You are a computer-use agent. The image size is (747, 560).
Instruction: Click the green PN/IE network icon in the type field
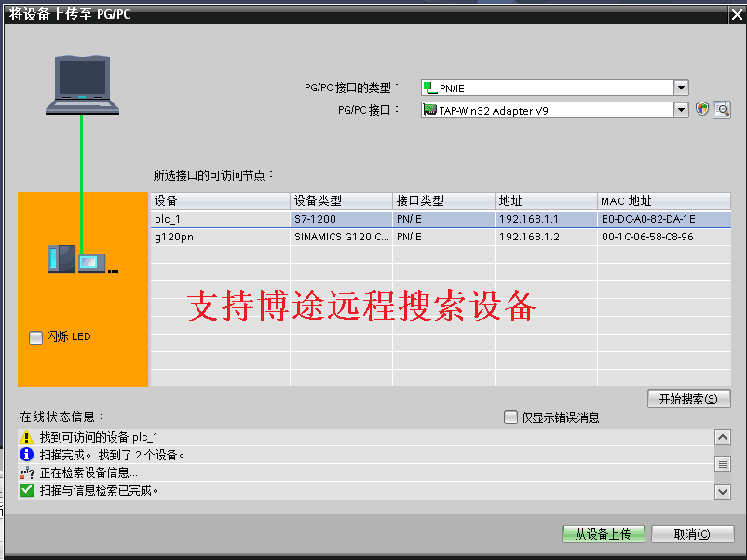[428, 88]
